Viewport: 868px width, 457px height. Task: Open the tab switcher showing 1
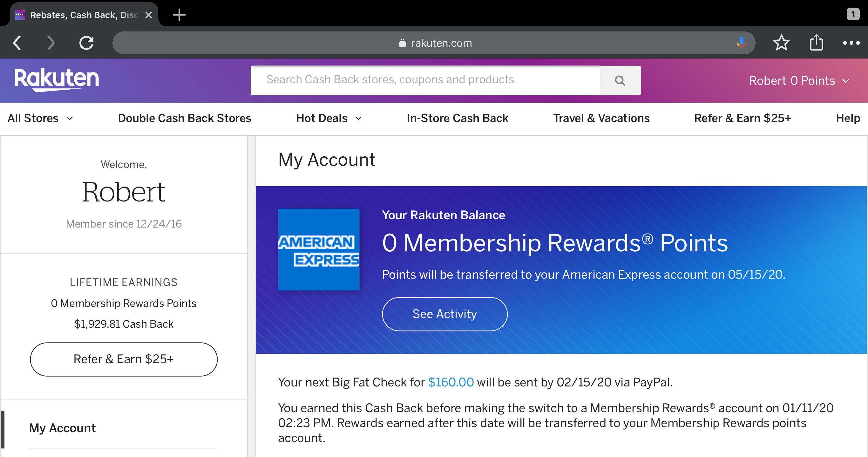(x=853, y=14)
